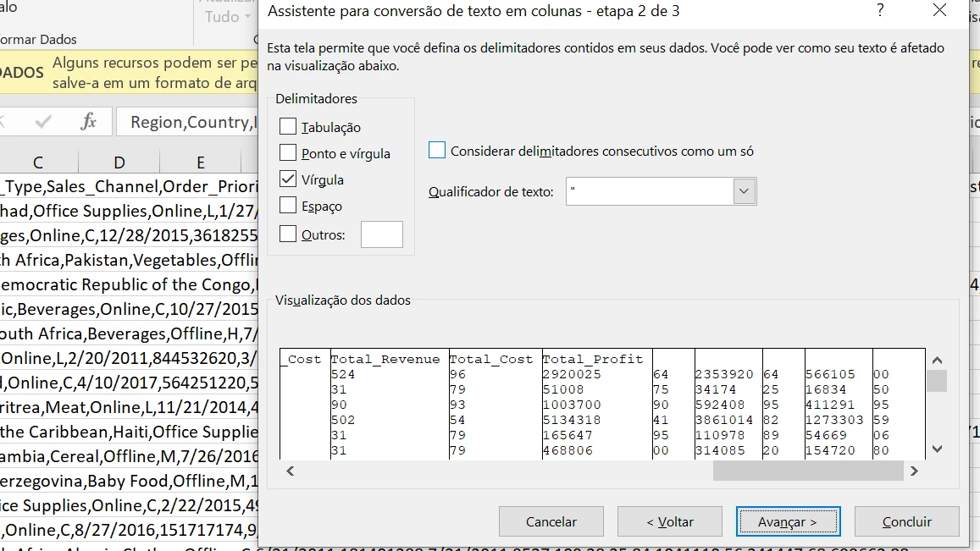Click the Excel formula bar fx icon

(88, 121)
